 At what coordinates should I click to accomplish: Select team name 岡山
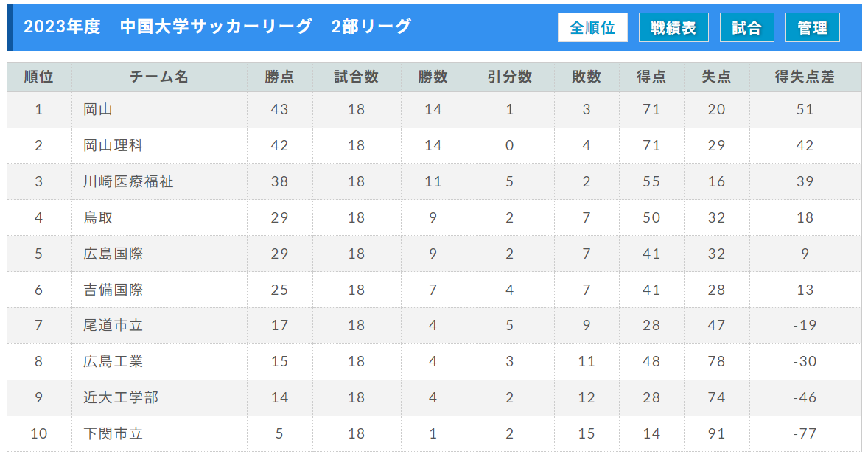98,110
